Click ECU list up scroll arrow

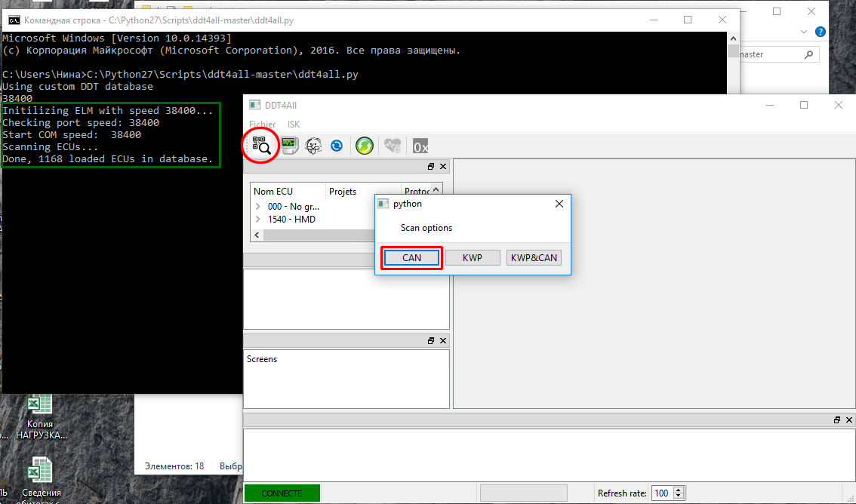[x=436, y=190]
